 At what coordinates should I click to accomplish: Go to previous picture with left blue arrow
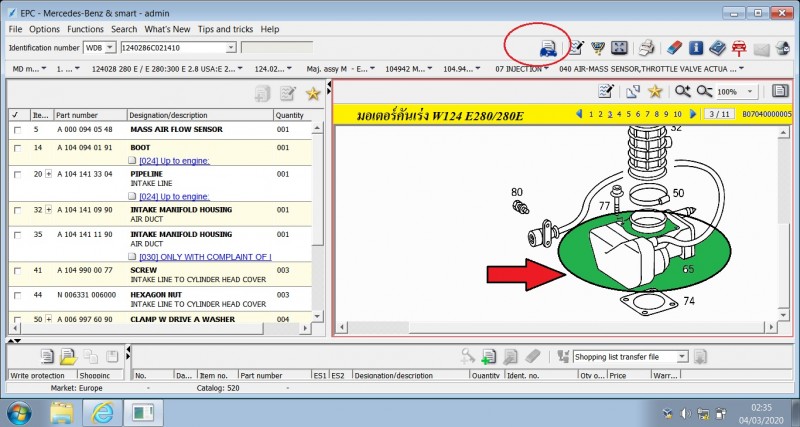tap(579, 114)
